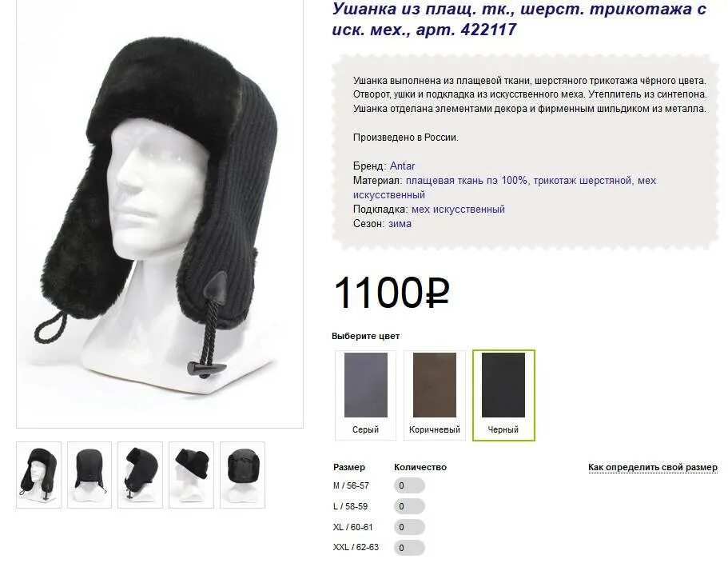The image size is (728, 563).
Task: Choose the Коричневый color option
Action: click(x=435, y=395)
